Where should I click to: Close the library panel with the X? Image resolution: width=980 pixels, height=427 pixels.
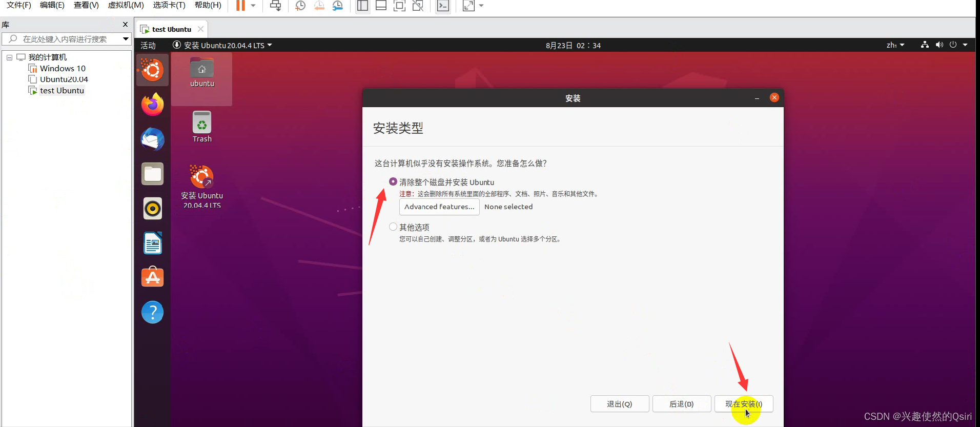(x=125, y=24)
